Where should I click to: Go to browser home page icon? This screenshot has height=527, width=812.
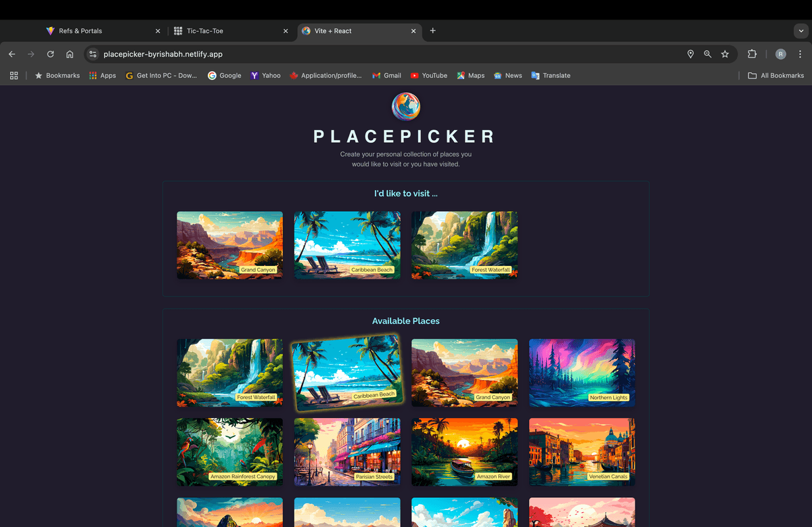pos(70,54)
